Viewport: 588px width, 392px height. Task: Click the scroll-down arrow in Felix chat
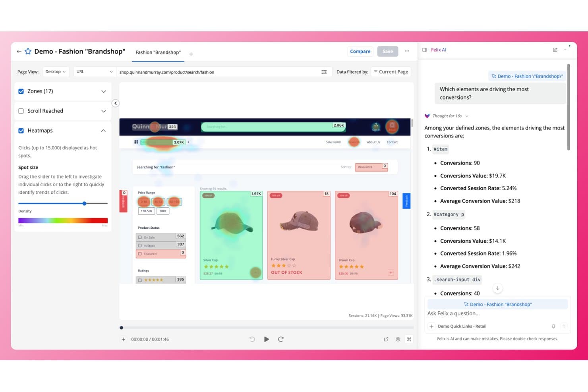click(497, 288)
